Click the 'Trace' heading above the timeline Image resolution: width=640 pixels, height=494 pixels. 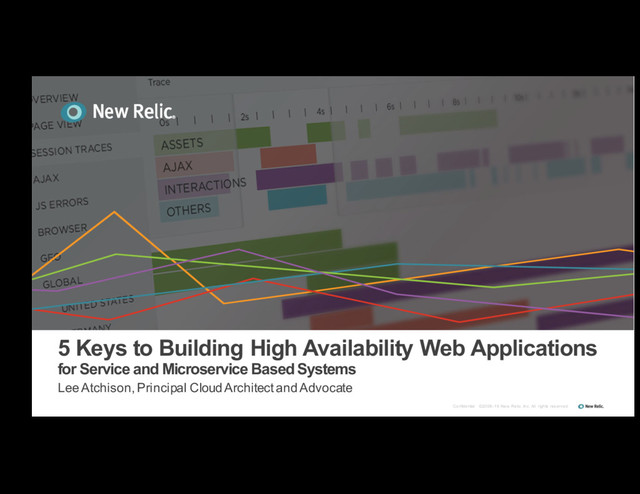[159, 82]
